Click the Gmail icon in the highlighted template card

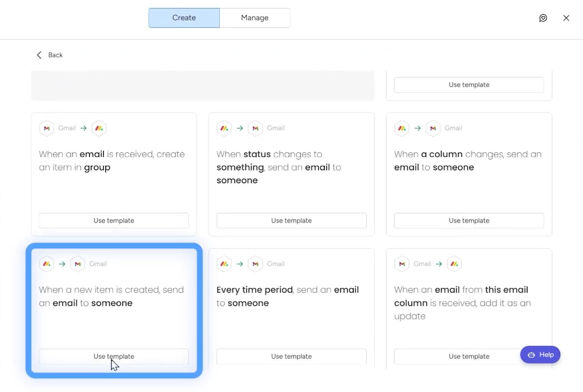78,264
